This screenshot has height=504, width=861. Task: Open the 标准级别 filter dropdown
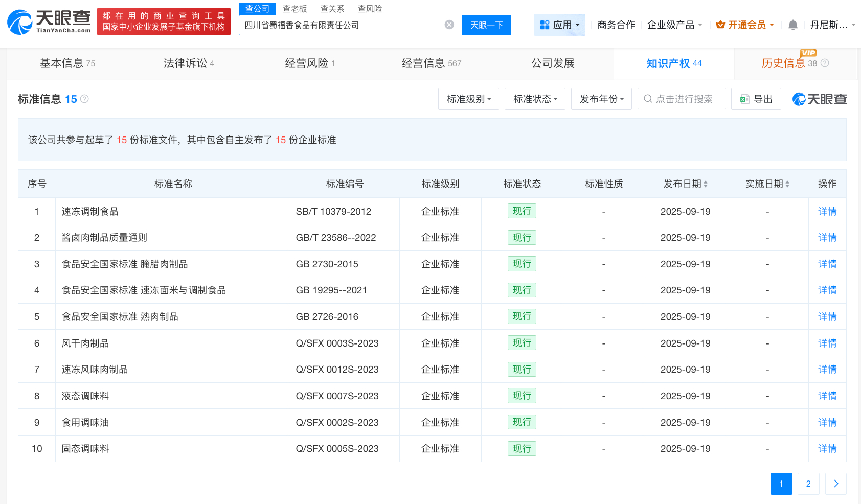pos(468,99)
